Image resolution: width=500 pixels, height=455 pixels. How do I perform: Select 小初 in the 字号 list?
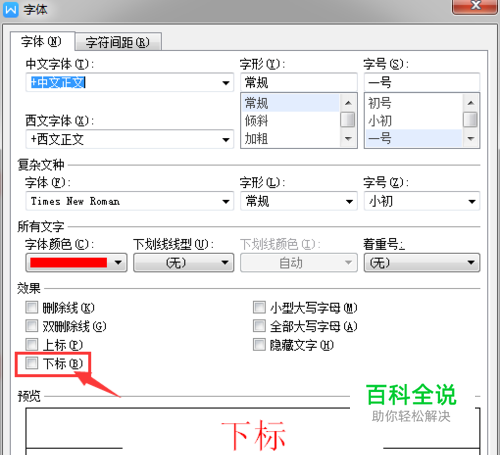[414, 121]
